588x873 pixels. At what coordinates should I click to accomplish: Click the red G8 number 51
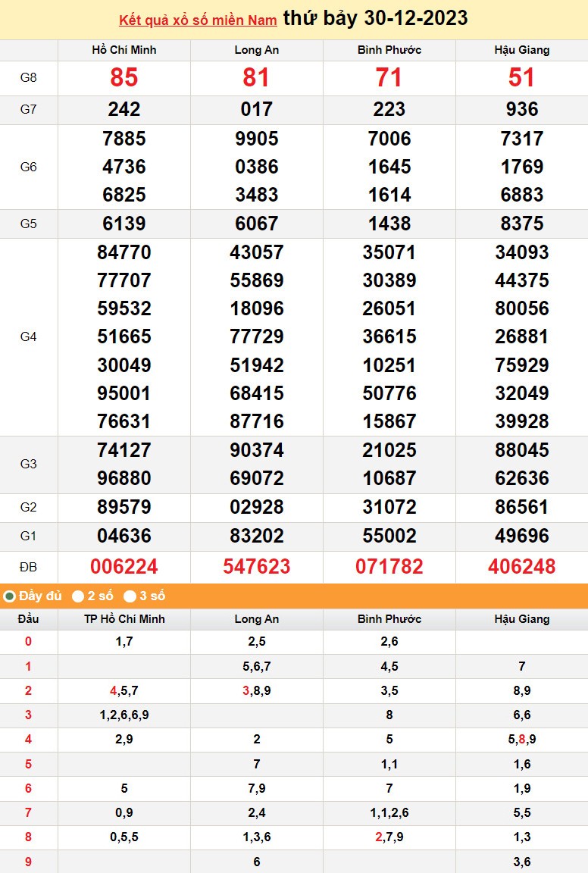(522, 78)
